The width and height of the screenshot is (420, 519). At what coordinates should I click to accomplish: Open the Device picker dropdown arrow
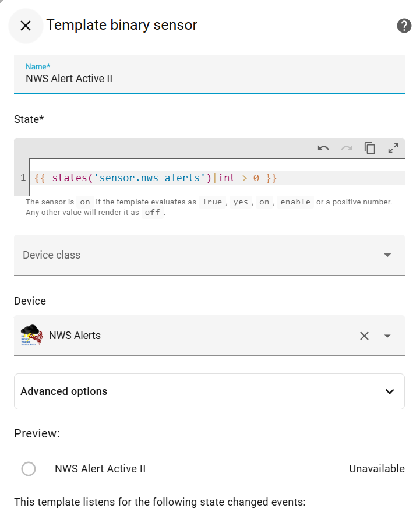[x=387, y=336]
